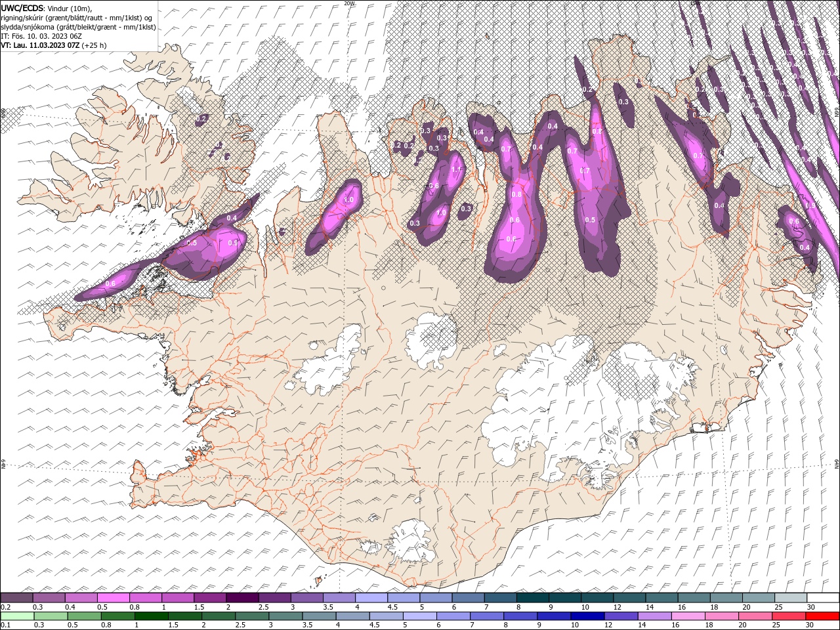Click the '0.8' value inside the central pink snow band
Screen dimensions: 840x630
pyautogui.click(x=516, y=194)
